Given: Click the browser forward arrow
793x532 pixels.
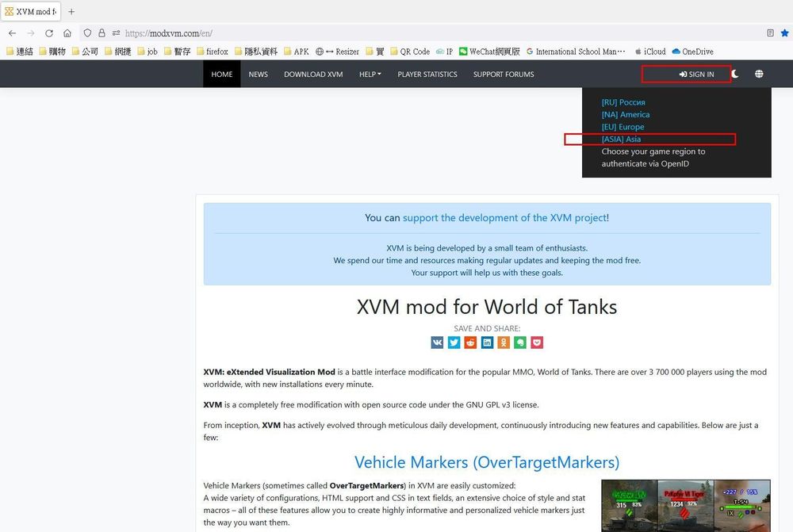Looking at the screenshot, I should pos(31,33).
